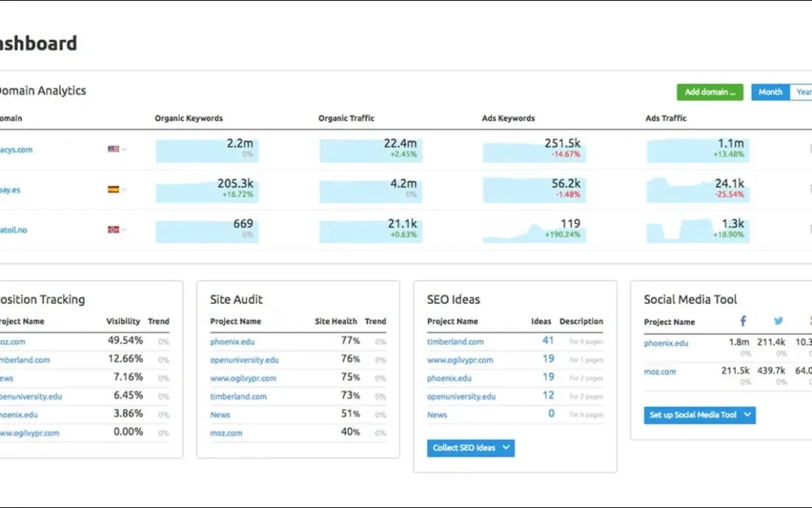Open timberland.com in Site Audit

[x=238, y=397]
